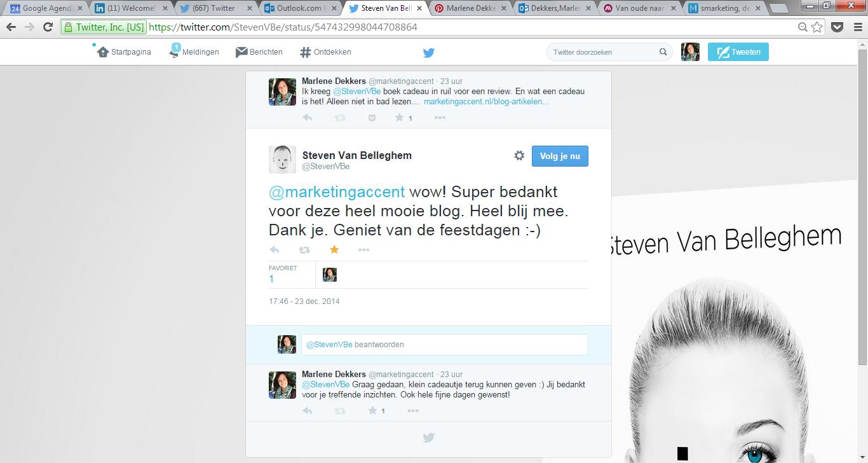
Task: Click the Volg je nu follow button
Action: pyautogui.click(x=560, y=156)
